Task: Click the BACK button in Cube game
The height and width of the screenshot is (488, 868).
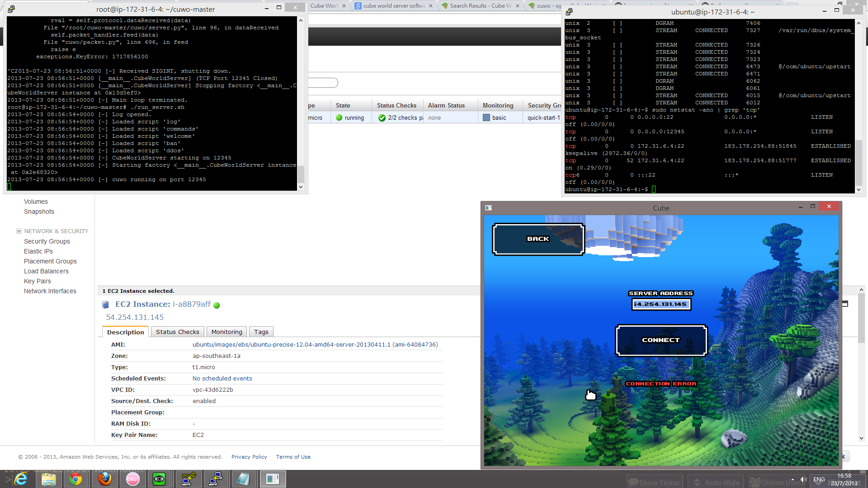Action: coord(538,239)
